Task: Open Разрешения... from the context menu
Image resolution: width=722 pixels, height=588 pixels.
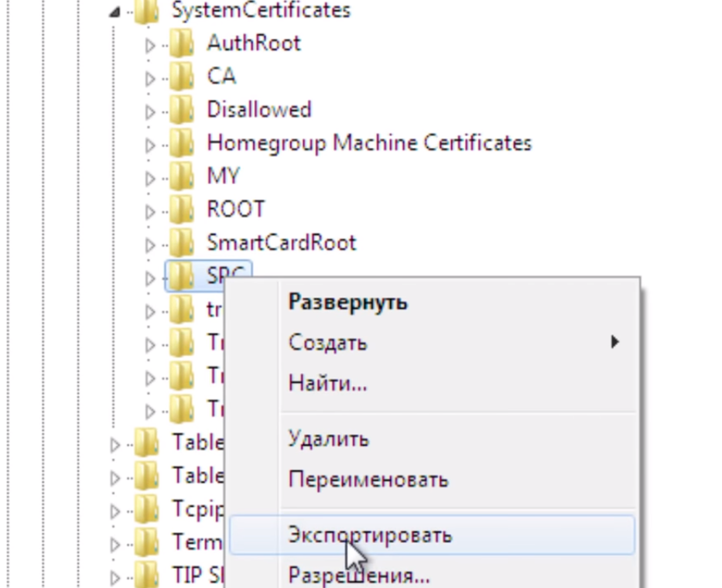Action: point(359,576)
